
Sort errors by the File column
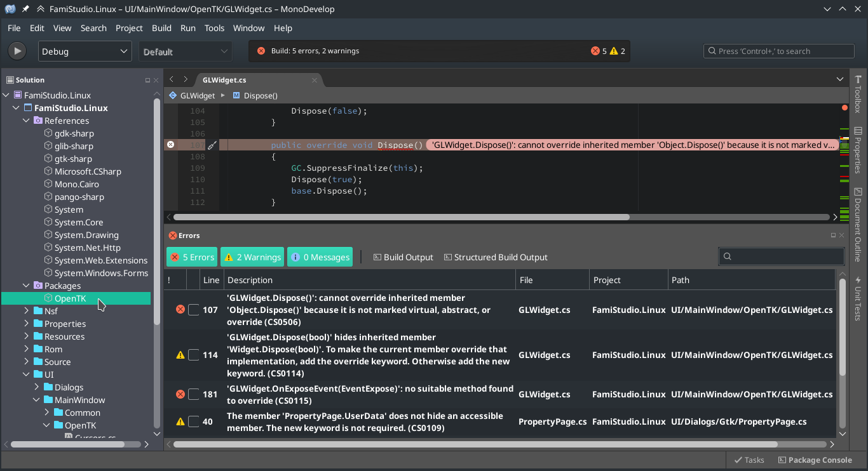click(x=552, y=280)
